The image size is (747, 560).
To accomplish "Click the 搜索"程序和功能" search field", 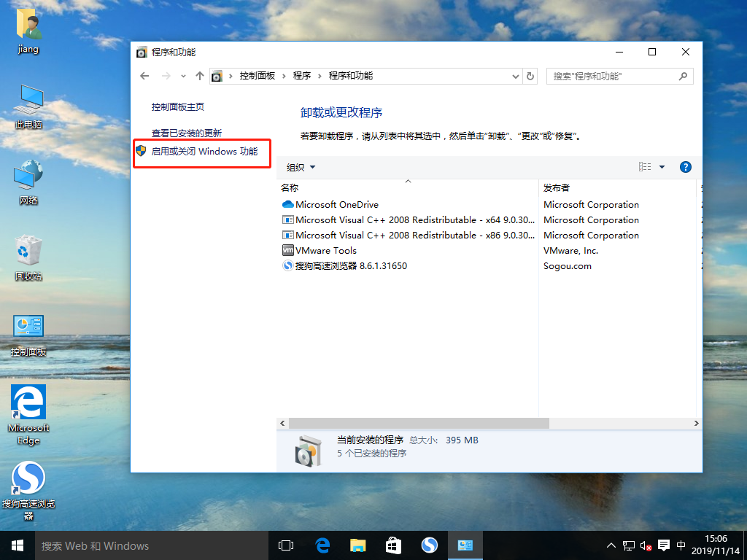I will coord(620,76).
